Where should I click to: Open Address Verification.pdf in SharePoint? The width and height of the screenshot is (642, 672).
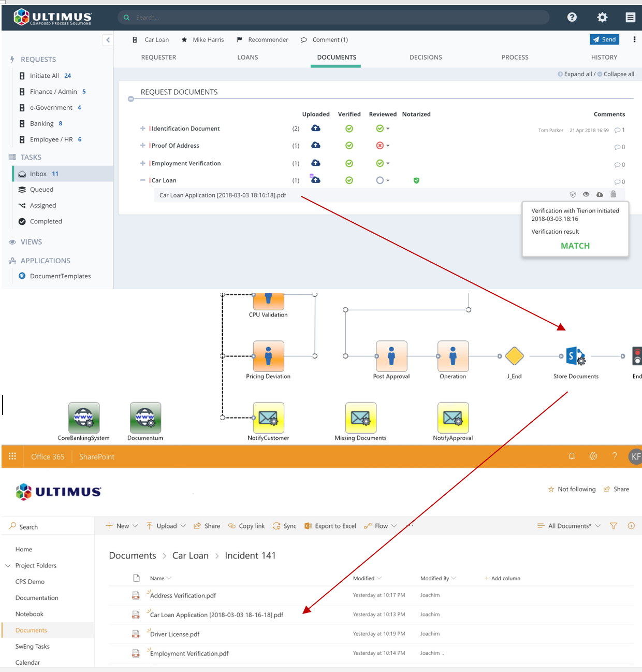(x=183, y=596)
